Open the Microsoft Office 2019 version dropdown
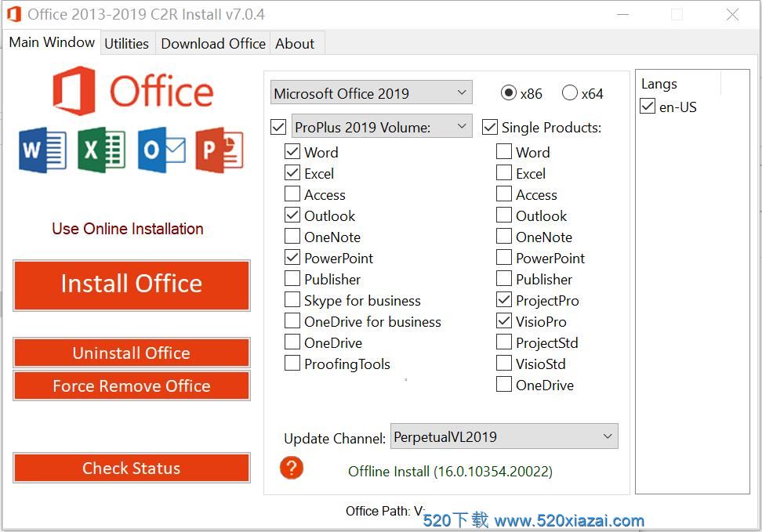The height and width of the screenshot is (532, 762). click(371, 93)
